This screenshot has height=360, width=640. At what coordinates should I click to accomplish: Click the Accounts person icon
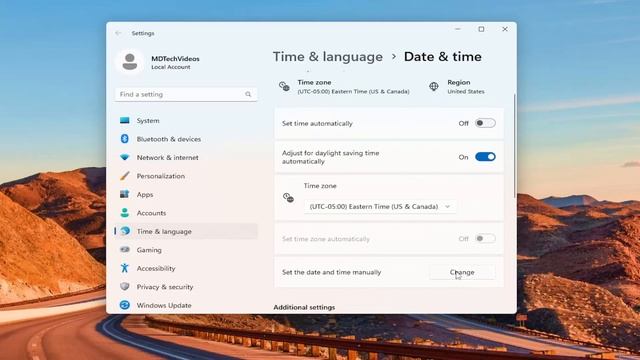pyautogui.click(x=124, y=213)
